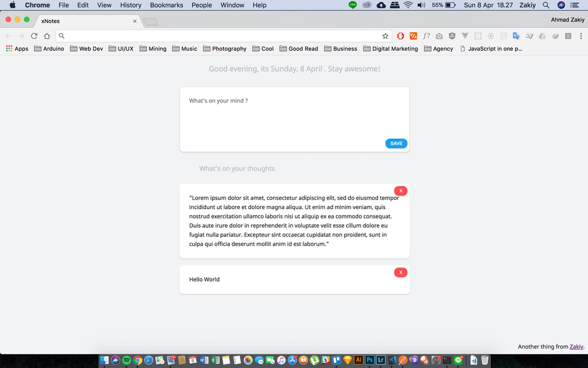Open the Edit menu
This screenshot has height=368, width=588.
(x=83, y=5)
